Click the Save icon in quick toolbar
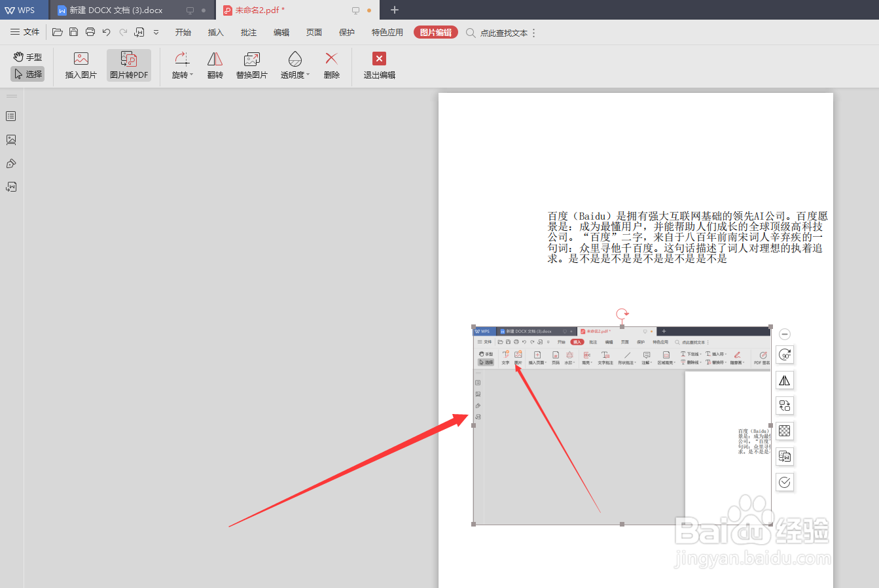 [74, 32]
